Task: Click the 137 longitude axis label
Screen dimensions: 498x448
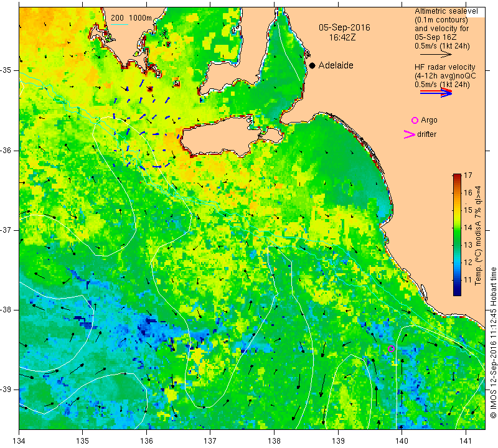Action: pyautogui.click(x=210, y=441)
